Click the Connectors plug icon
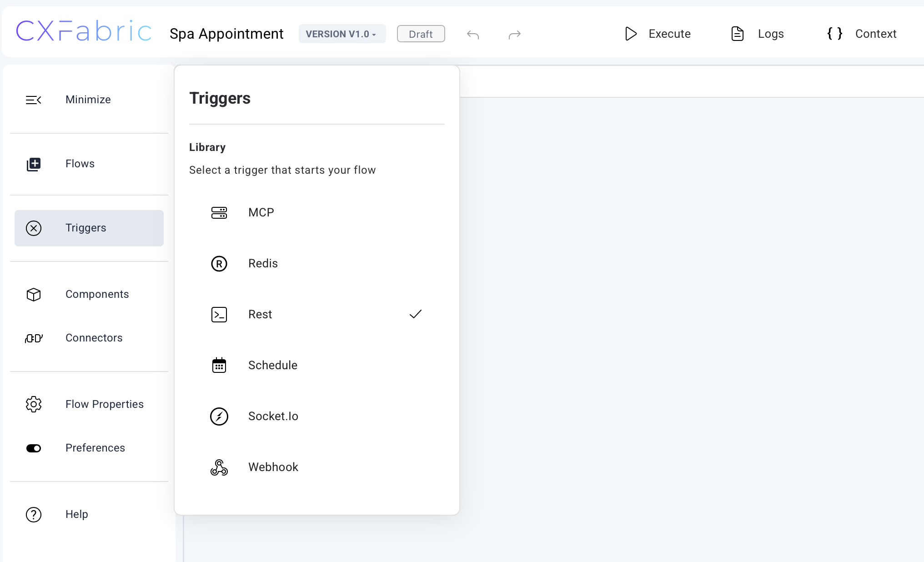Viewport: 924px width, 562px height. click(34, 338)
